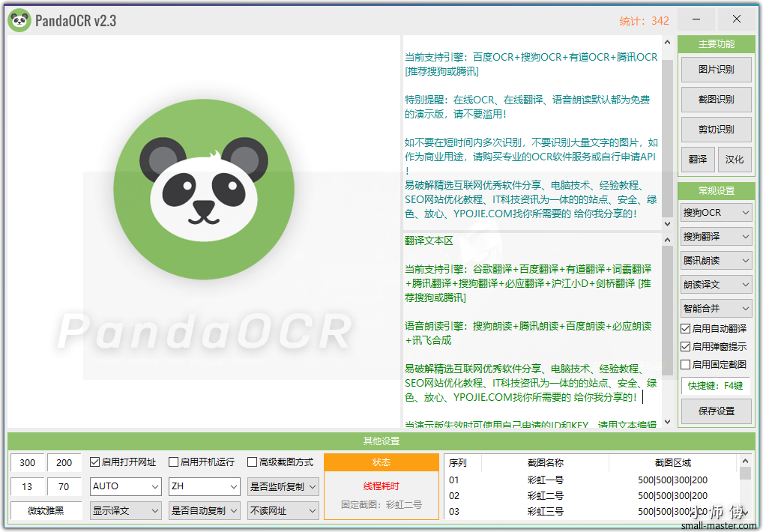Open the 显示译文 dropdown

click(x=126, y=510)
